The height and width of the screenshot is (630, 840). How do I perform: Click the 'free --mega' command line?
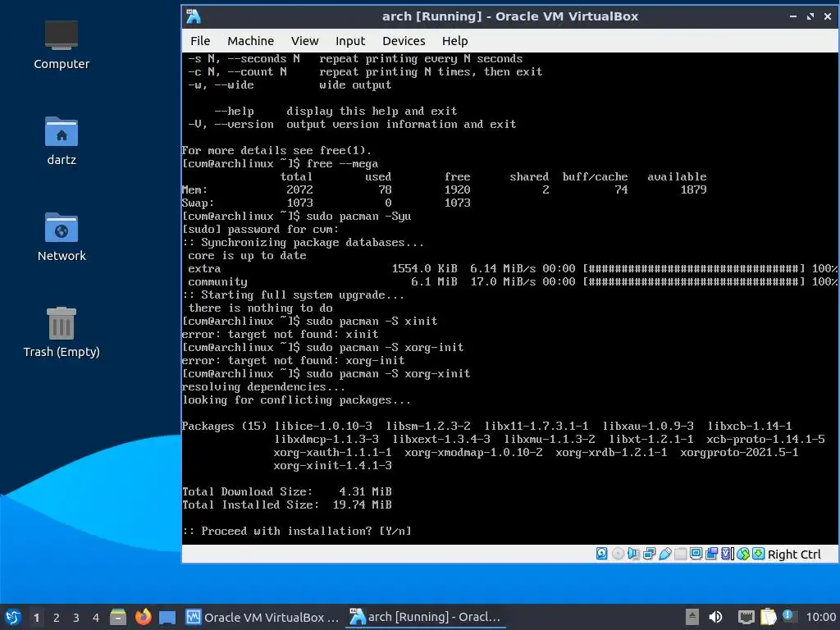click(281, 163)
